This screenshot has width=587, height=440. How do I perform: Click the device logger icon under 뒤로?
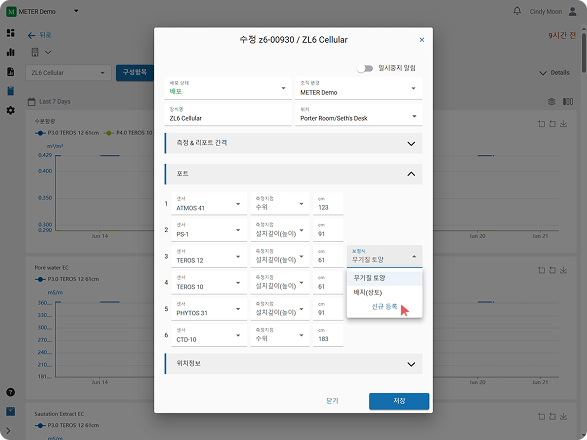coord(35,52)
